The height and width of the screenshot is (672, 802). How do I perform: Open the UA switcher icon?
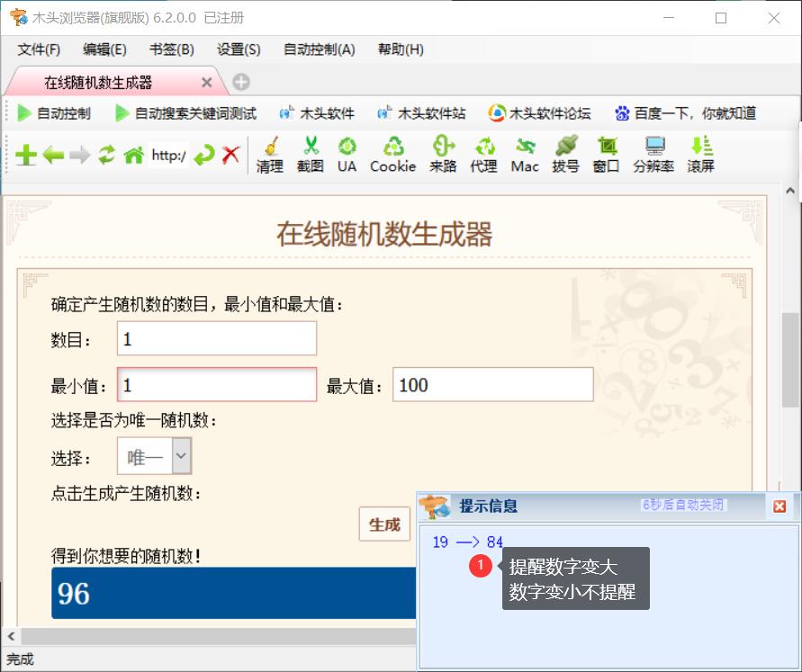click(347, 153)
